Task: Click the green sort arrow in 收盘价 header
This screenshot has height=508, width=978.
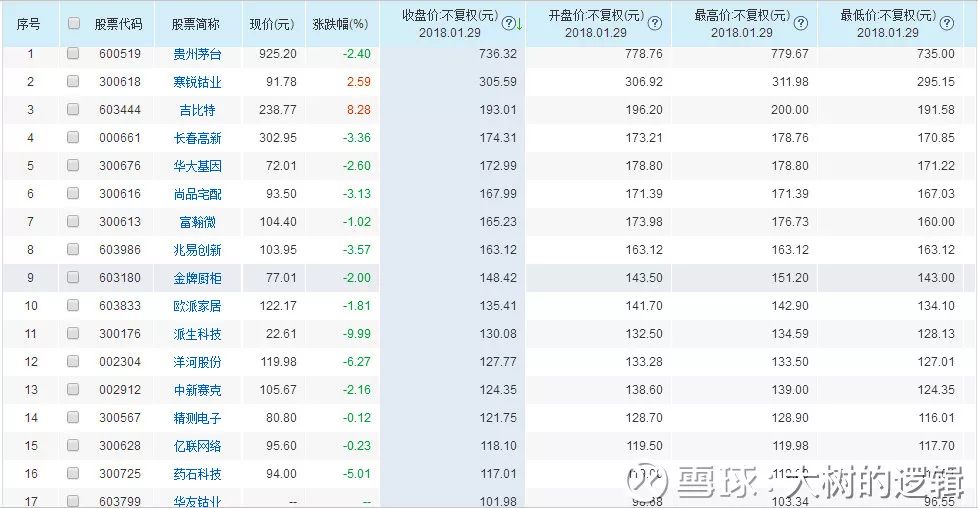Action: click(519, 25)
